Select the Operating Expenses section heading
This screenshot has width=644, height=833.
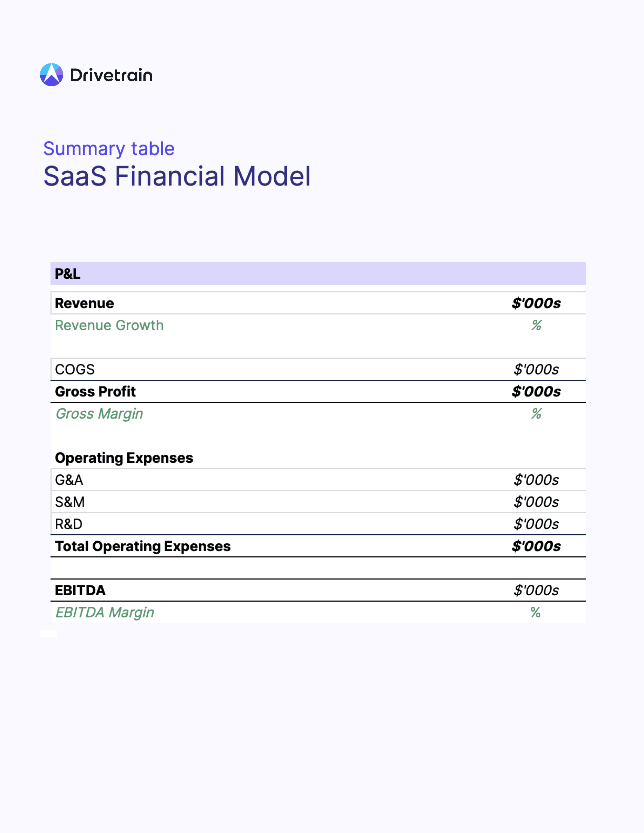click(x=124, y=458)
